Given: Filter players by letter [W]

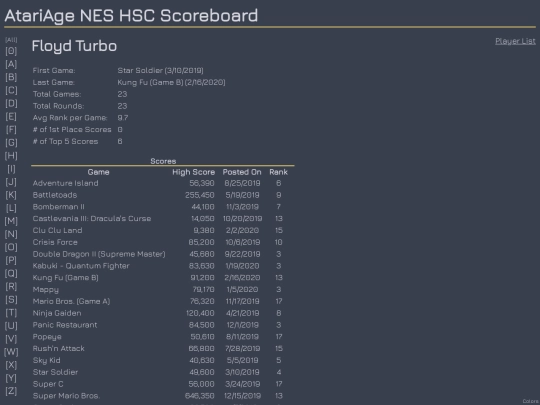Looking at the screenshot, I should tap(11, 352).
